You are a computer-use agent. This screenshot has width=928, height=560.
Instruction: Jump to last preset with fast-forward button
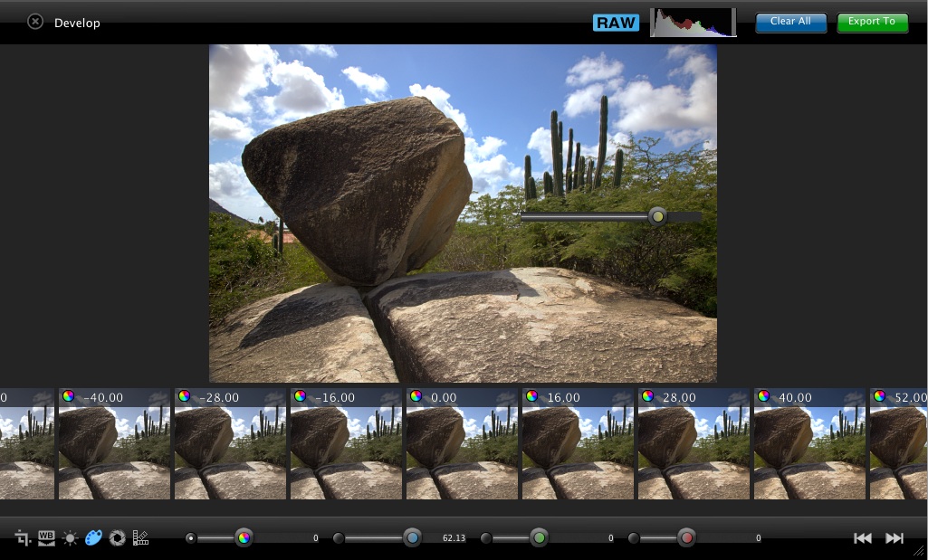[x=895, y=538]
